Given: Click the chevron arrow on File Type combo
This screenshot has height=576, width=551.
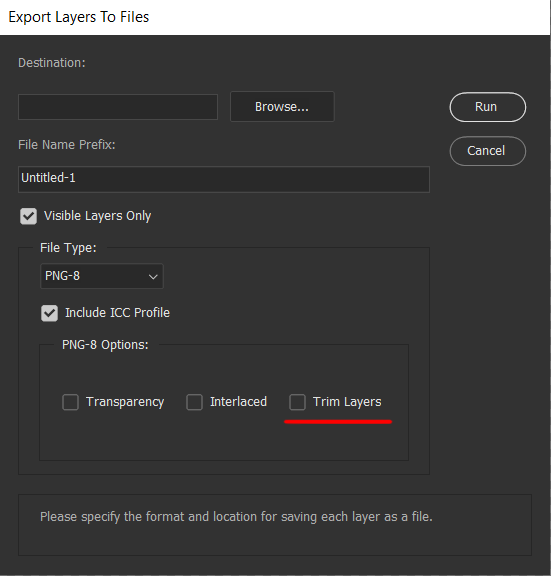Looking at the screenshot, I should tap(153, 277).
